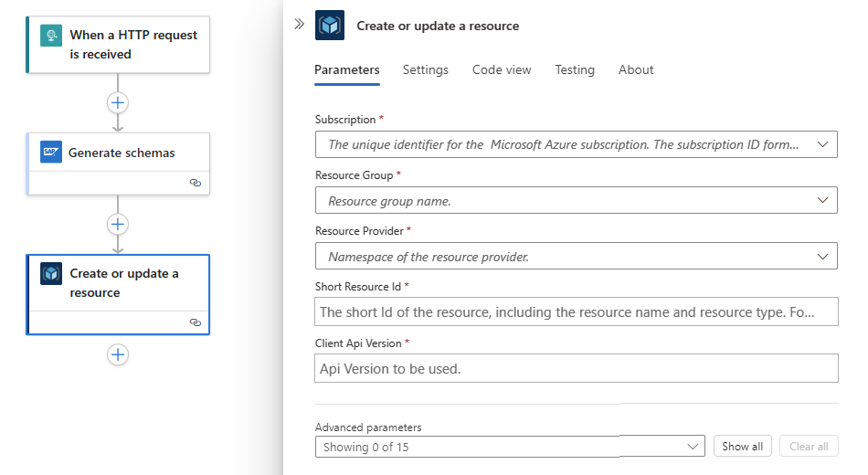Viewport: 868px width, 475px height.
Task: Add step below Generate schemas action
Action: 118,224
